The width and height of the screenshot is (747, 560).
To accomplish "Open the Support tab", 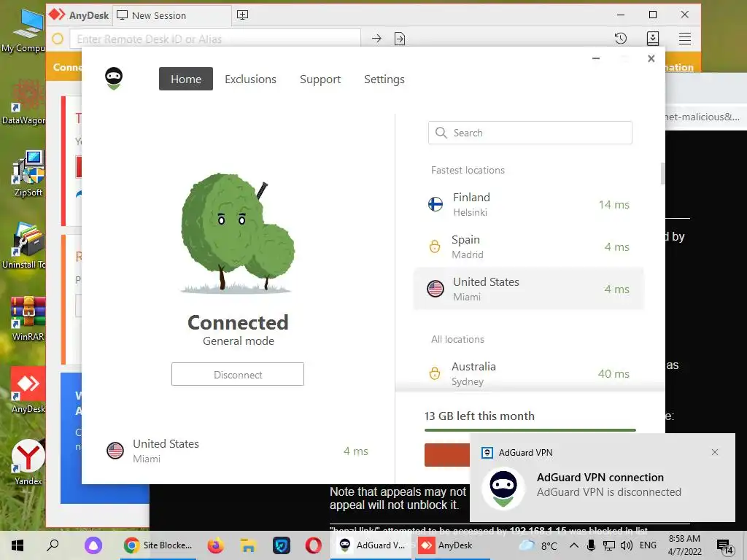I will (320, 79).
